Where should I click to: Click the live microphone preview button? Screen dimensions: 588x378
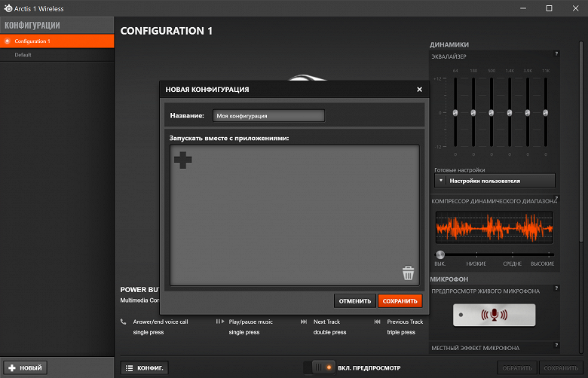coord(495,315)
